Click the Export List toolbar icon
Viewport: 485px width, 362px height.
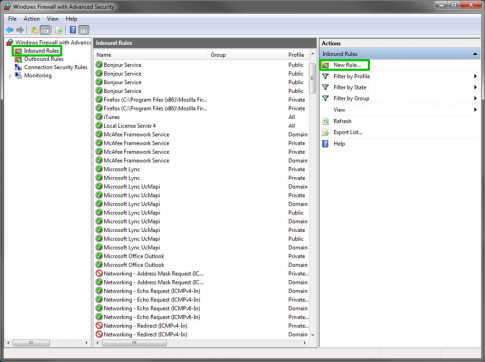click(59, 30)
